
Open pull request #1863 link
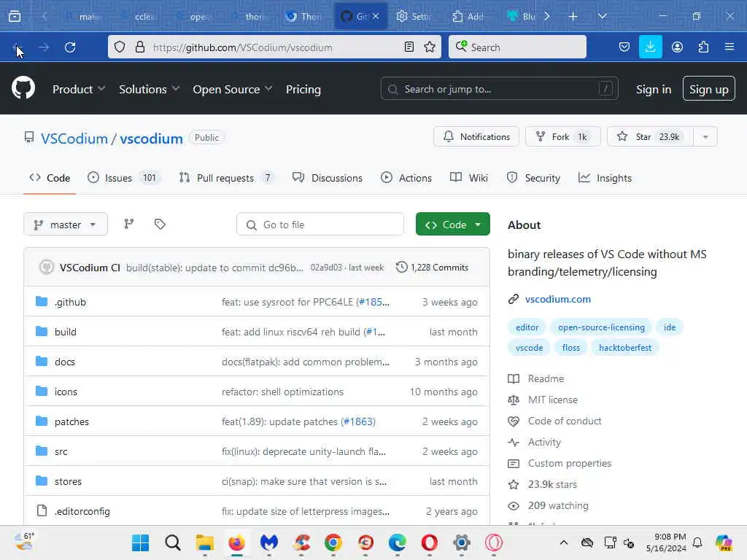(357, 421)
